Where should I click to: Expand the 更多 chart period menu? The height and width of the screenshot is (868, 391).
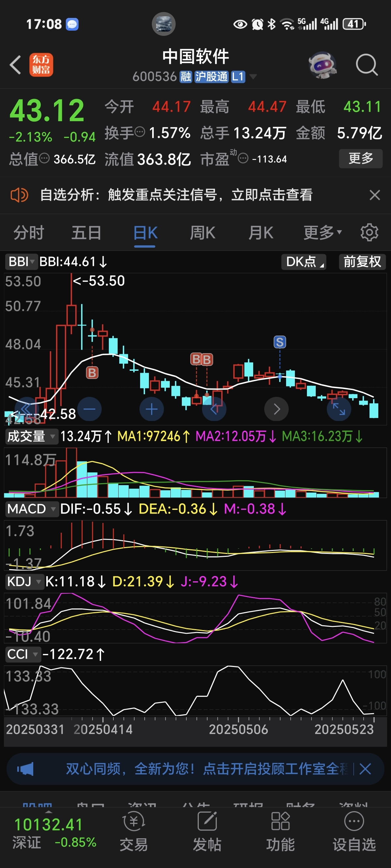323,233
